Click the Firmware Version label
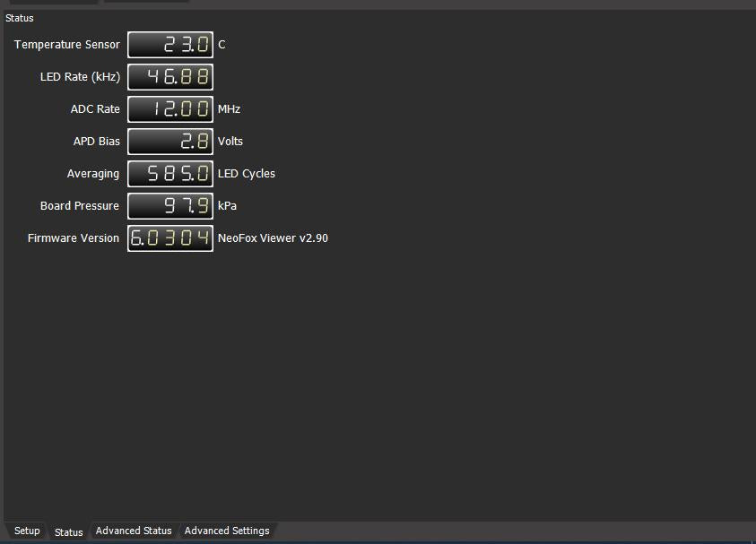The width and height of the screenshot is (756, 544). pyautogui.click(x=74, y=238)
